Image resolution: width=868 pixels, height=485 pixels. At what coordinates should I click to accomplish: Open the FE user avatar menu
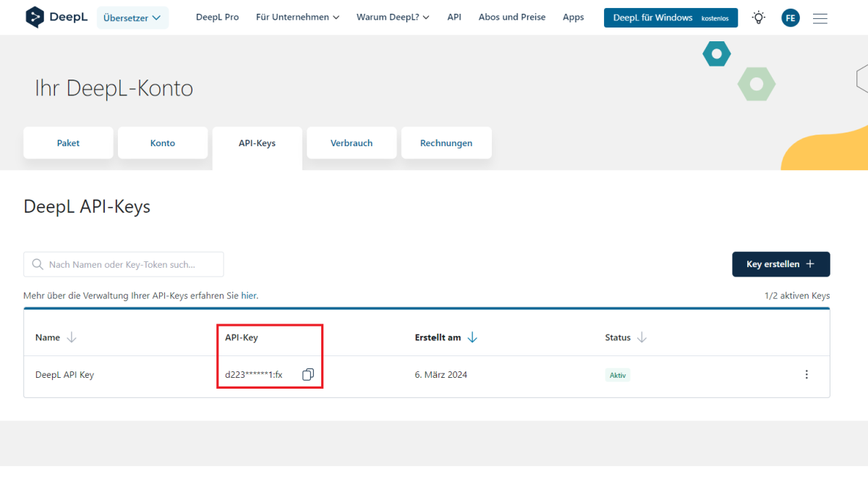tap(791, 18)
